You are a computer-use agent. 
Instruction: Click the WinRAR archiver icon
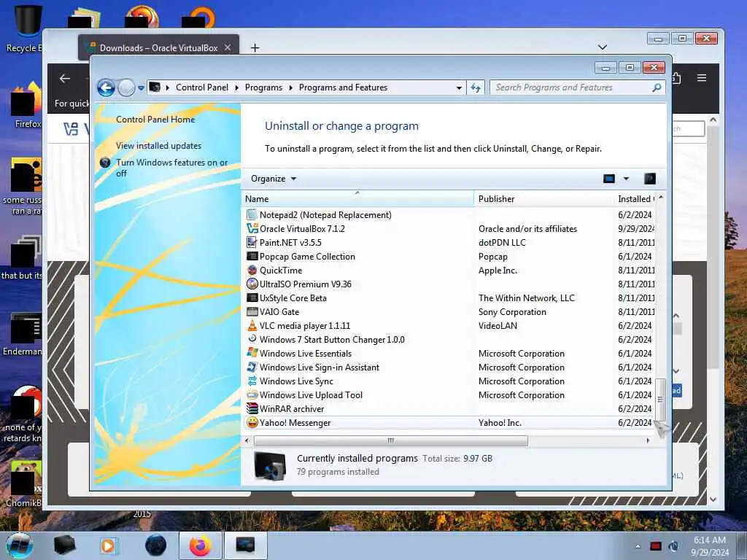pos(252,408)
